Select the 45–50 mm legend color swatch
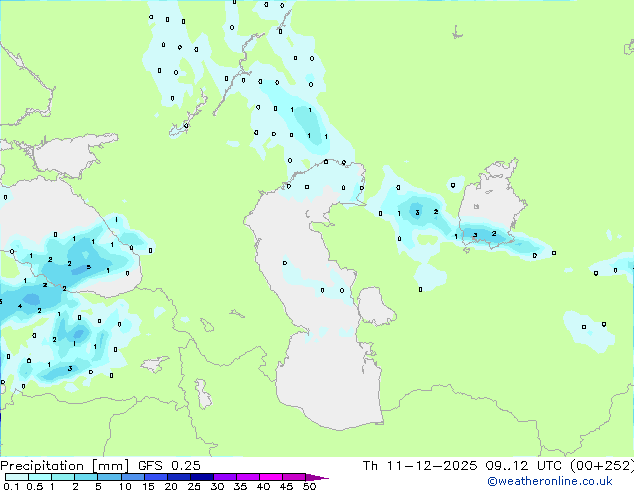 coord(294,477)
